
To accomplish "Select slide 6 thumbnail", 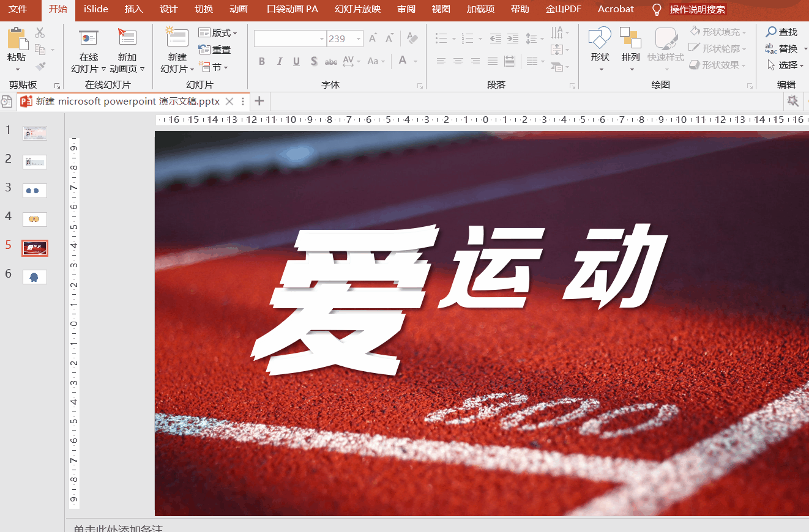I will click(x=35, y=277).
